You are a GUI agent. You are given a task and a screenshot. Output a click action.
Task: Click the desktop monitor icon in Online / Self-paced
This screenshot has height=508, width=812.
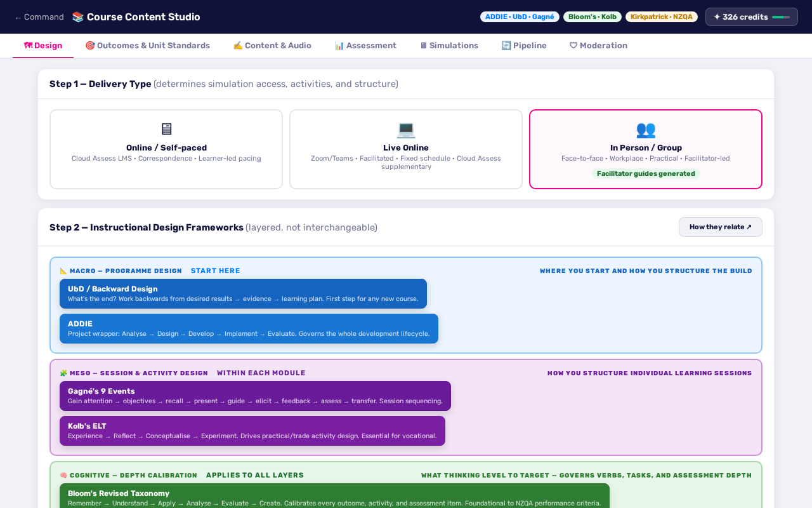pos(166,130)
